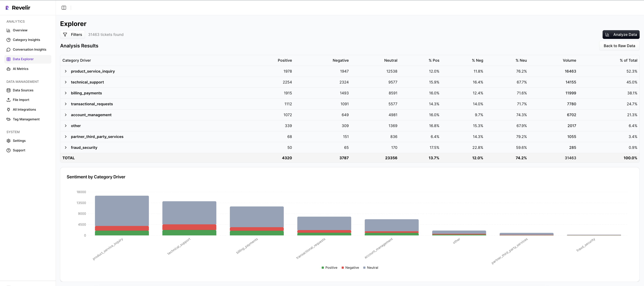Toggle Neutral in the chart legend
This screenshot has width=644, height=286.
pos(371,268)
